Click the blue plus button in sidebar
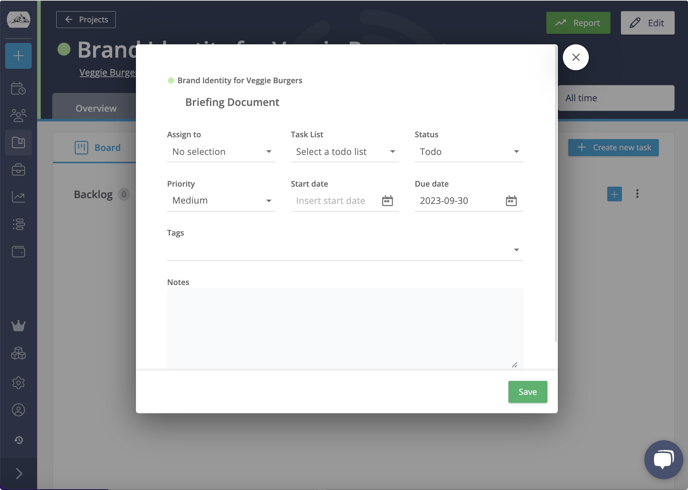 pyautogui.click(x=18, y=56)
